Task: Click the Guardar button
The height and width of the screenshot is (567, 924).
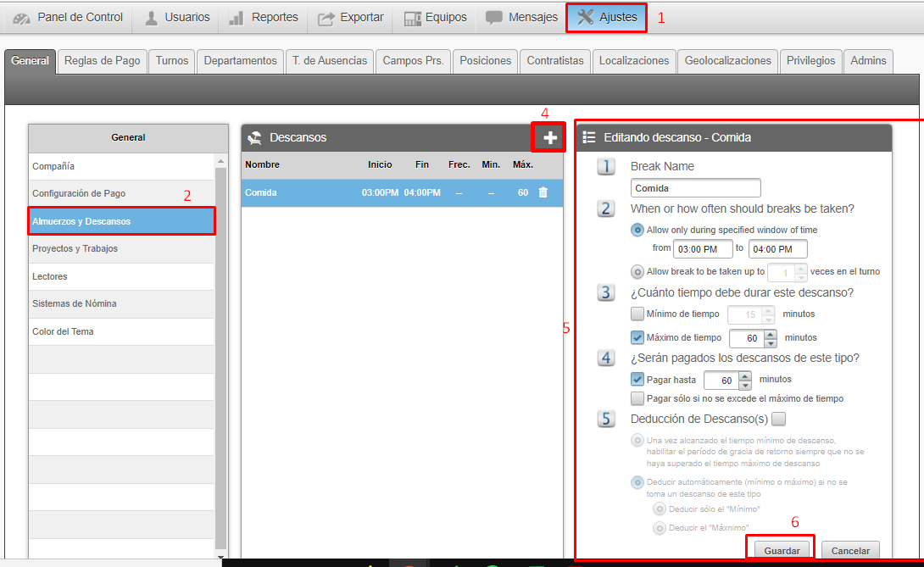Action: (x=782, y=550)
